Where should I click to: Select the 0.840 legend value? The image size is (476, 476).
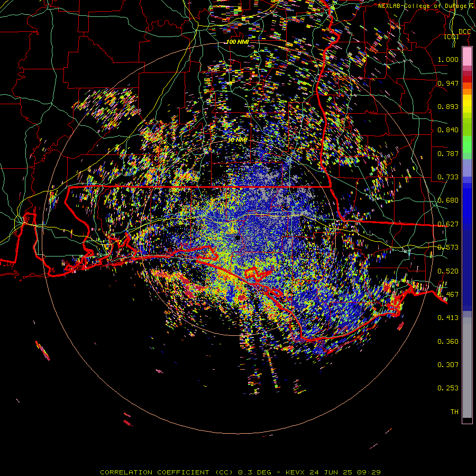coord(448,130)
